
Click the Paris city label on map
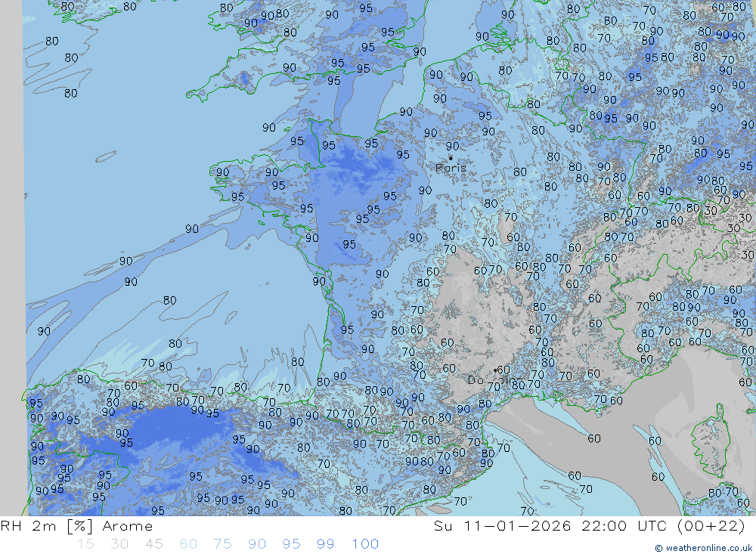[x=451, y=168]
